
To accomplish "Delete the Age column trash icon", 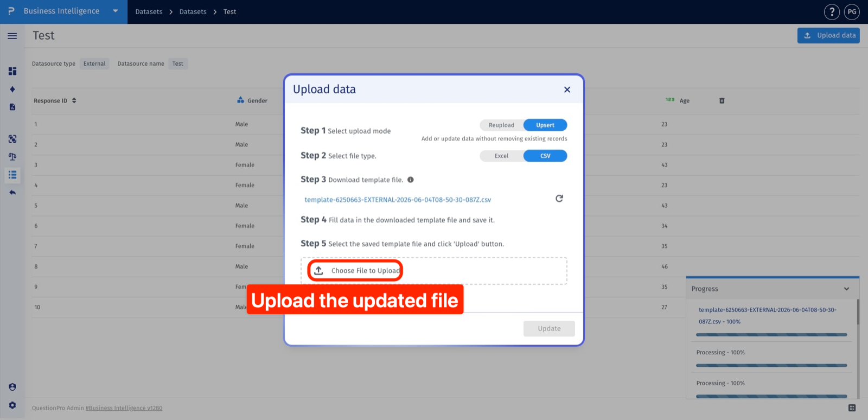I will pos(722,100).
